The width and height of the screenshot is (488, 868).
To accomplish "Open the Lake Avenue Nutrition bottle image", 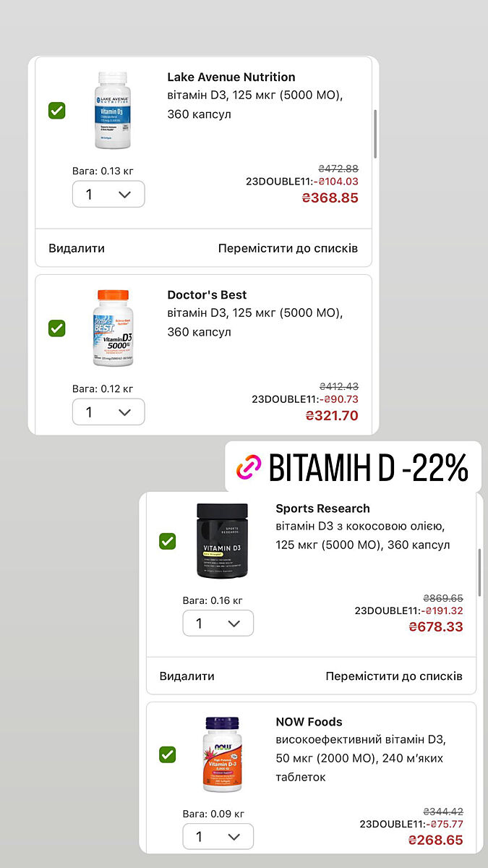I will [x=111, y=110].
